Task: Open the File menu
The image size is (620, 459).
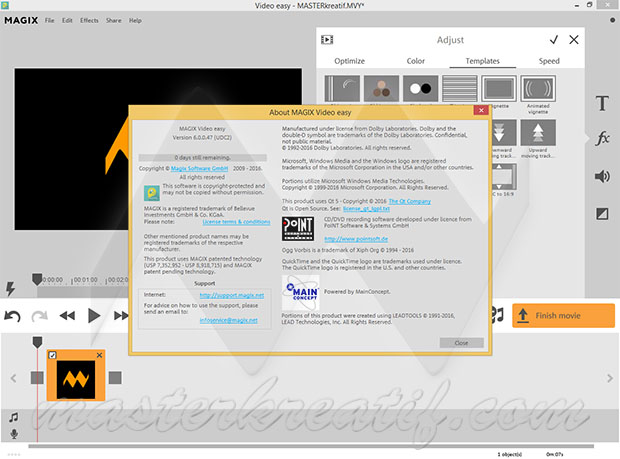Action: pyautogui.click(x=49, y=20)
